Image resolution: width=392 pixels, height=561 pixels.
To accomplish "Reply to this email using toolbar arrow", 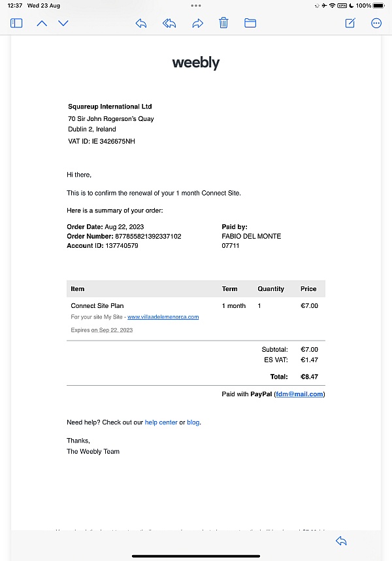I will 140,24.
